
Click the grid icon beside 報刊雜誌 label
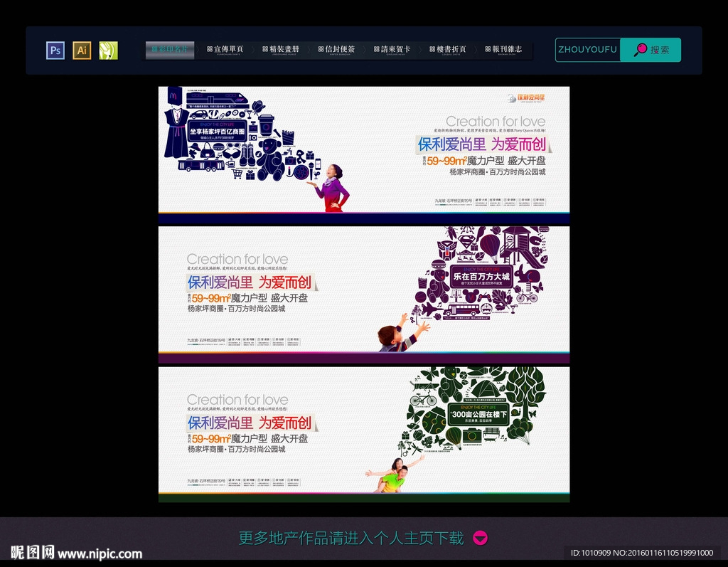click(x=488, y=50)
